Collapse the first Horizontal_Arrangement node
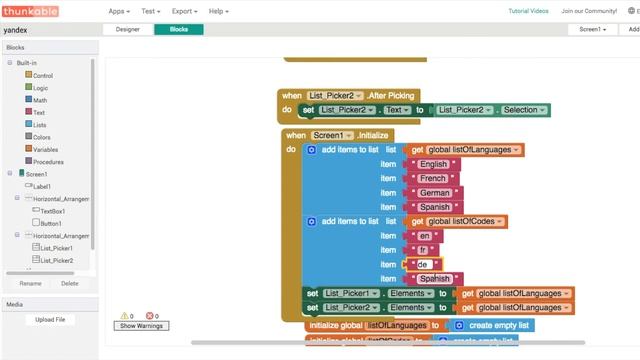 pos(17,198)
